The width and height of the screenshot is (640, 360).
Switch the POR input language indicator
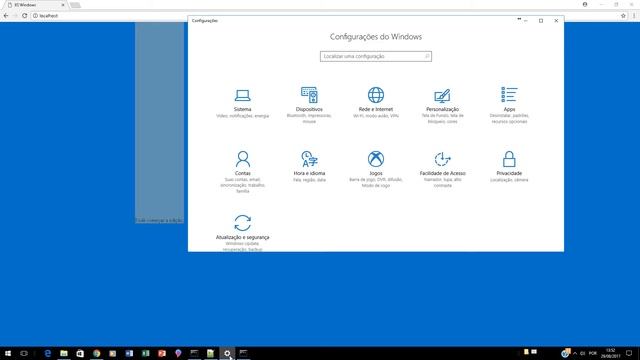click(593, 353)
